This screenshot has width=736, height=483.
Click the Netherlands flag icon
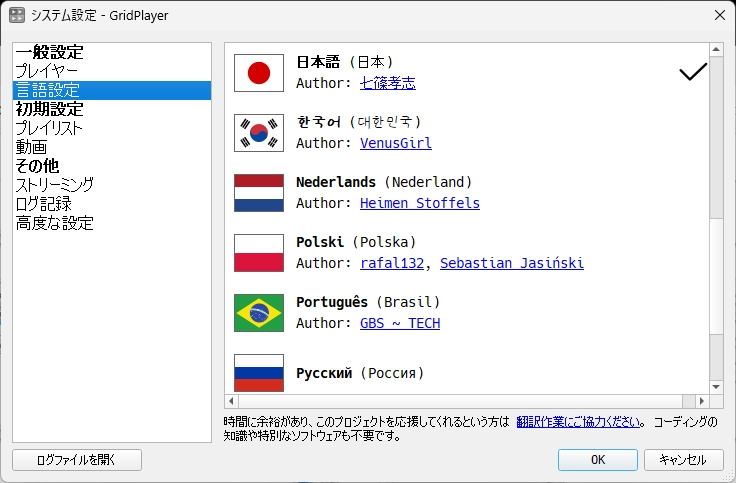[259, 193]
